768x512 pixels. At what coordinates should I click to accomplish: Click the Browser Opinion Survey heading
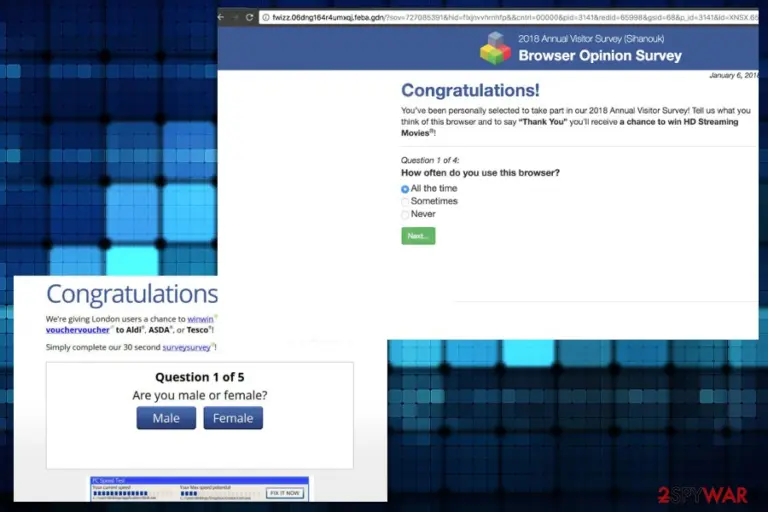[600, 56]
